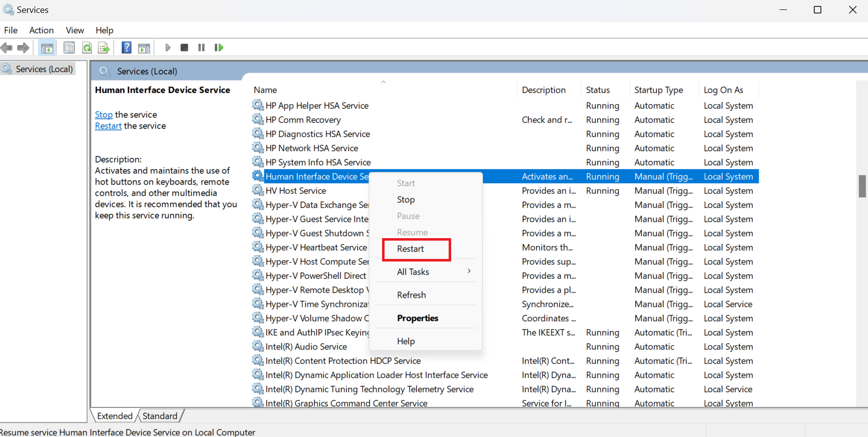Maximize the Services window

pyautogui.click(x=817, y=10)
